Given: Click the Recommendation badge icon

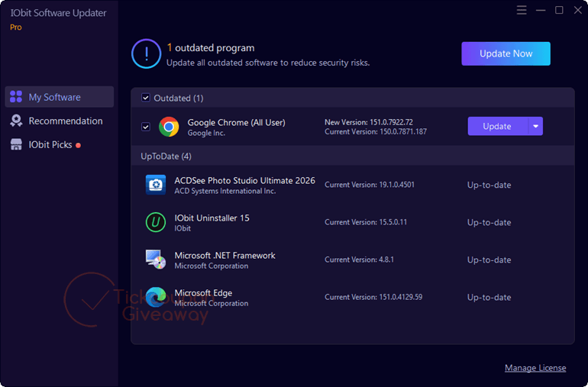Looking at the screenshot, I should [16, 121].
